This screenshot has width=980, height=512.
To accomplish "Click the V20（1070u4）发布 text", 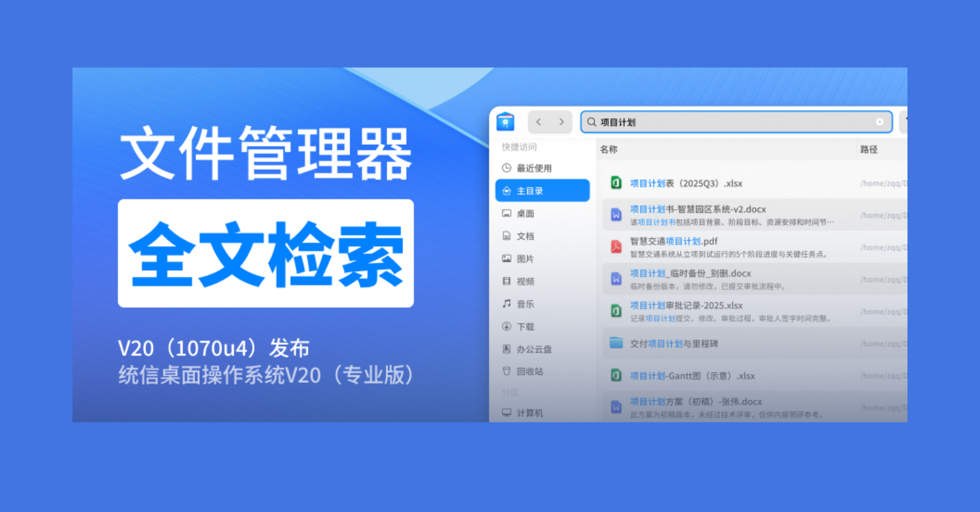I will point(214,348).
